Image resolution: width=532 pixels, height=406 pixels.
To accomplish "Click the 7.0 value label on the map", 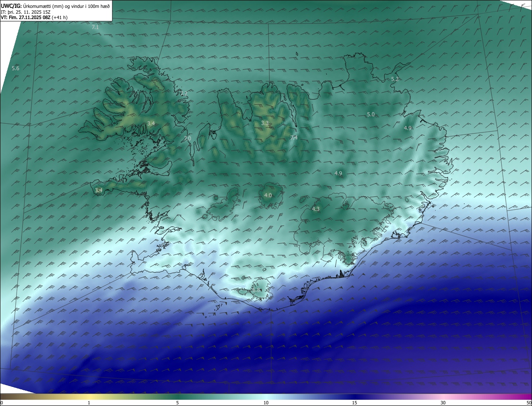I will click(x=187, y=138).
